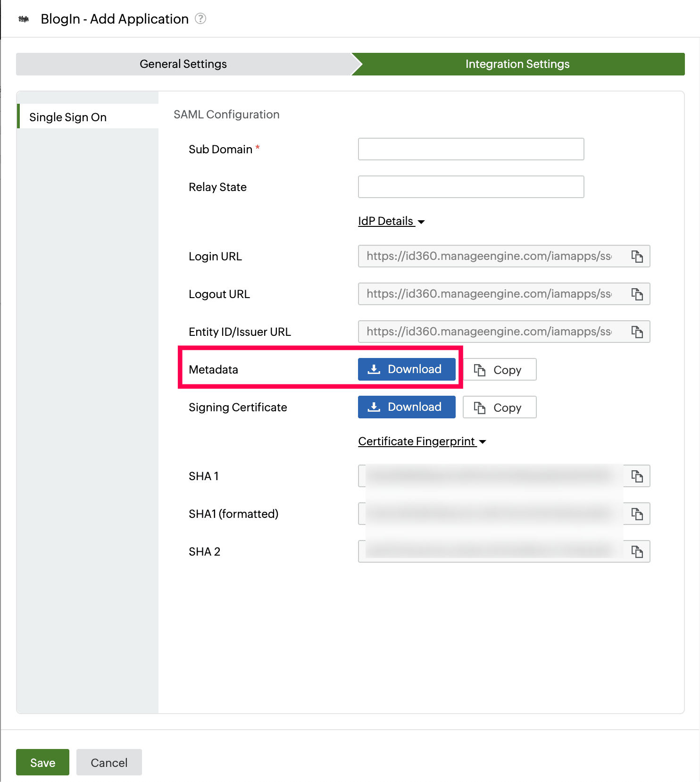Collapse the IdP Details section
700x782 pixels.
(392, 221)
